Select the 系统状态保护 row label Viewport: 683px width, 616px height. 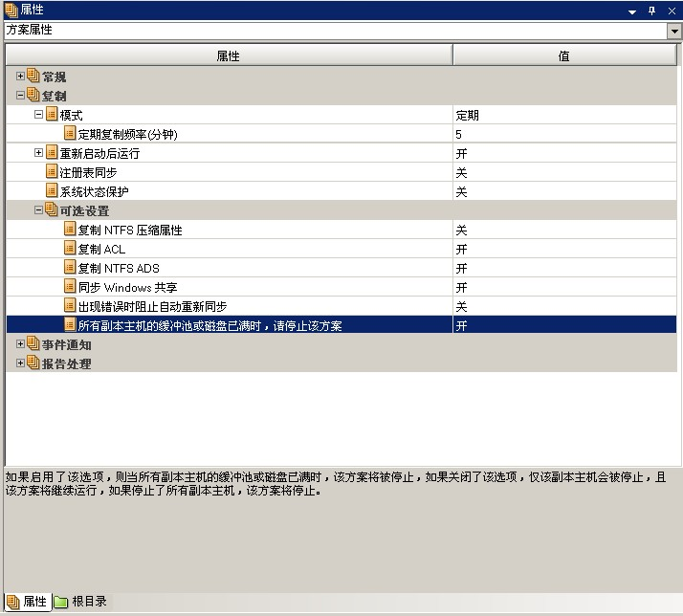click(94, 192)
